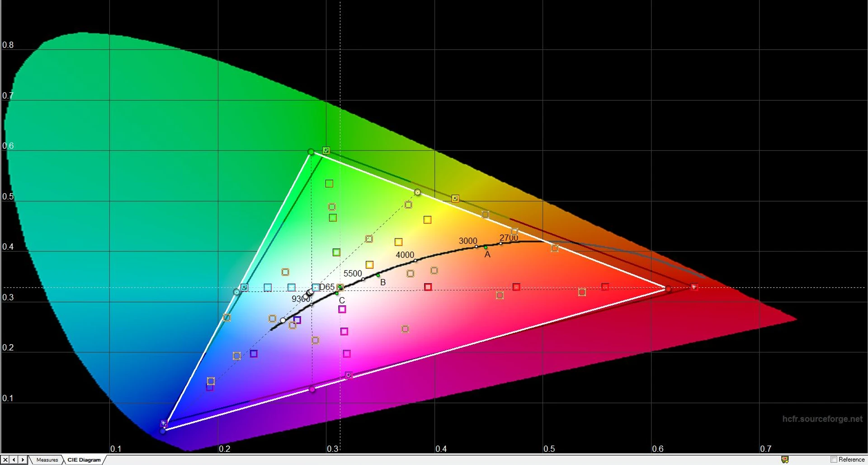This screenshot has width=868, height=465.
Task: Click the measured green primary circle marker
Action: [311, 152]
